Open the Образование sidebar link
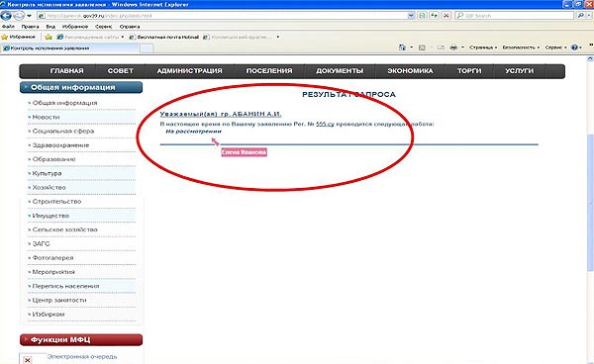This screenshot has height=364, width=594. 53,159
